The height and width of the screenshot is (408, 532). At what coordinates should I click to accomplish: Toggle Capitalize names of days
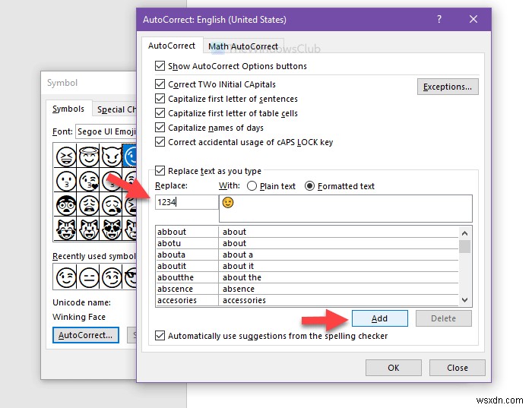160,128
